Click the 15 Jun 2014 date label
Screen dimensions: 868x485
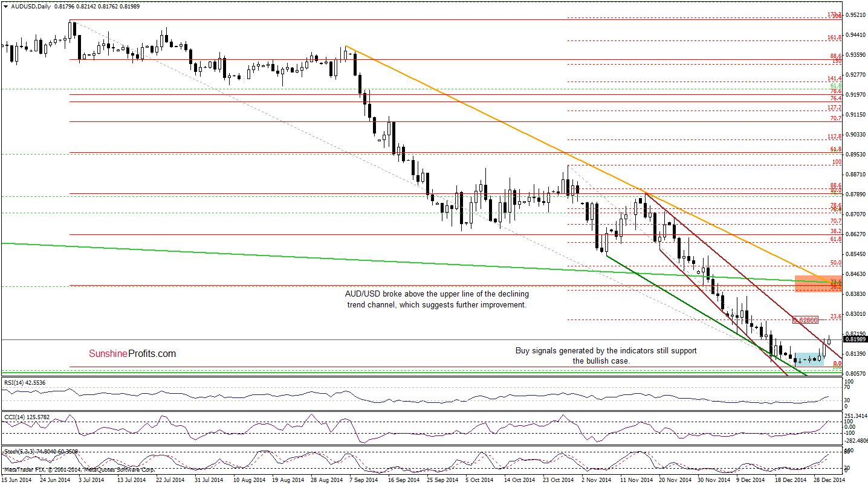pos(16,480)
